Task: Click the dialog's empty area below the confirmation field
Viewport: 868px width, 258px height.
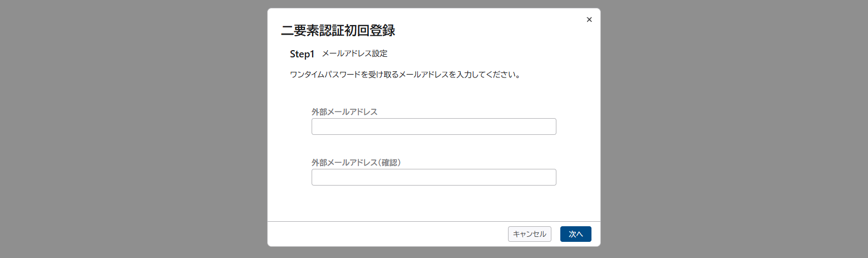Action: click(434, 203)
